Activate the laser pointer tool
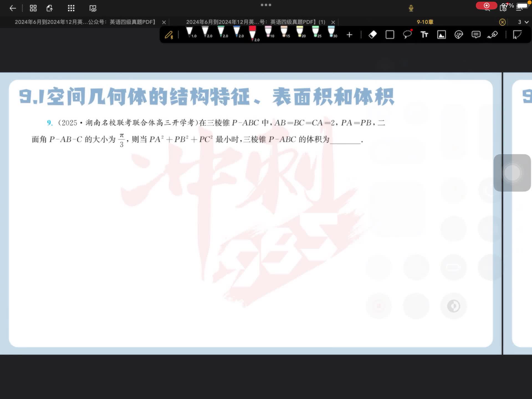 click(x=493, y=35)
